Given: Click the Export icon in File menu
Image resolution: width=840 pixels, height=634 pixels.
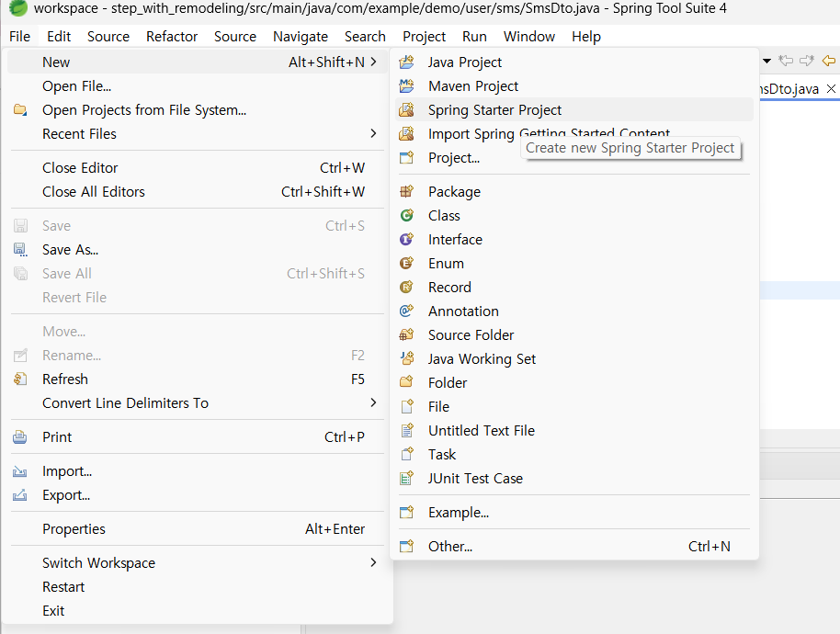Looking at the screenshot, I should coord(20,494).
